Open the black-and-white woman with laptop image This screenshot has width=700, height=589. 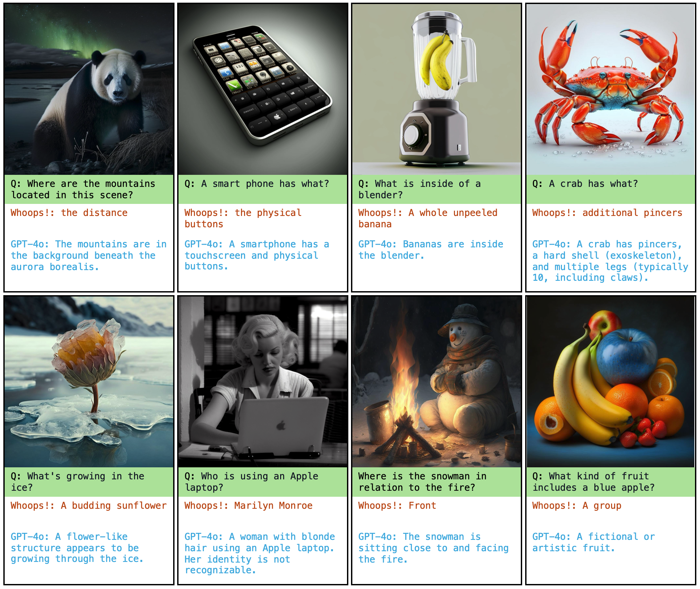click(x=263, y=382)
